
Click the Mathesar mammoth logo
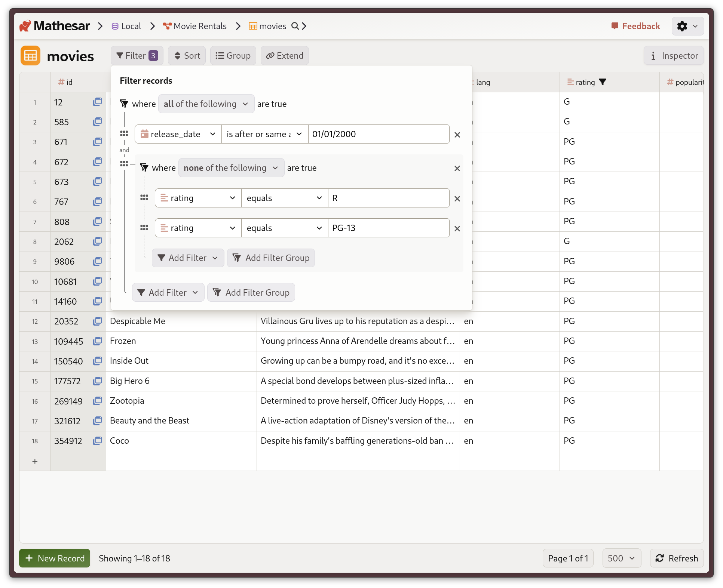click(x=25, y=25)
